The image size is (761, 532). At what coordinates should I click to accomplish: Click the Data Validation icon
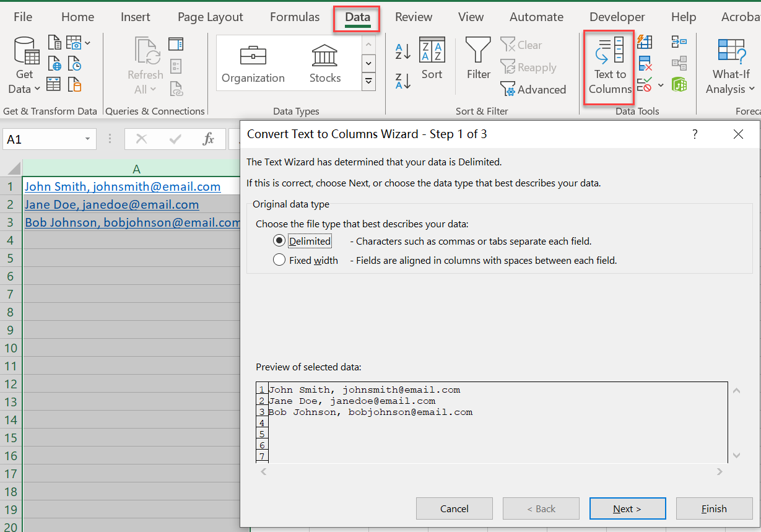pos(645,84)
